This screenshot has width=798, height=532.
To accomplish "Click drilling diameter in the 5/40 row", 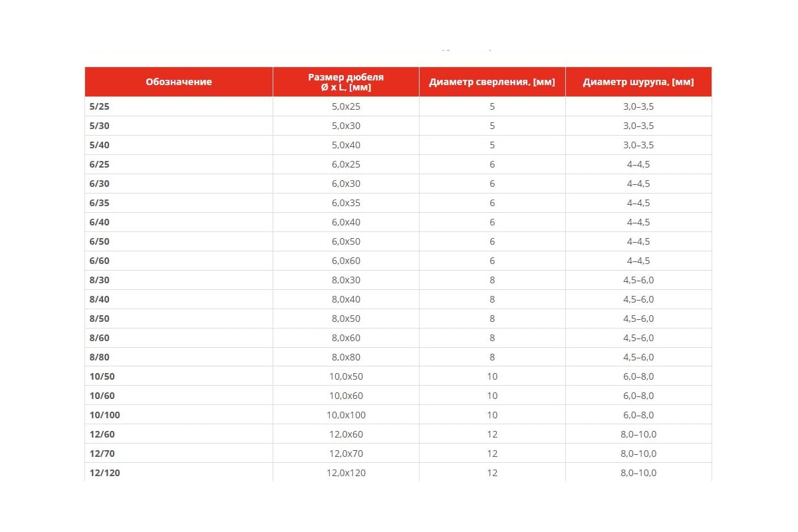I will point(492,145).
